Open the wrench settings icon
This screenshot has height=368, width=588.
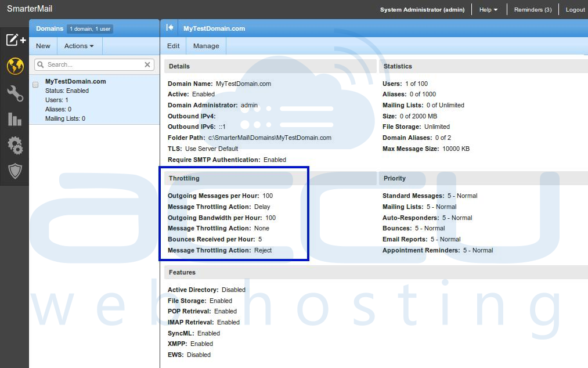[x=15, y=93]
